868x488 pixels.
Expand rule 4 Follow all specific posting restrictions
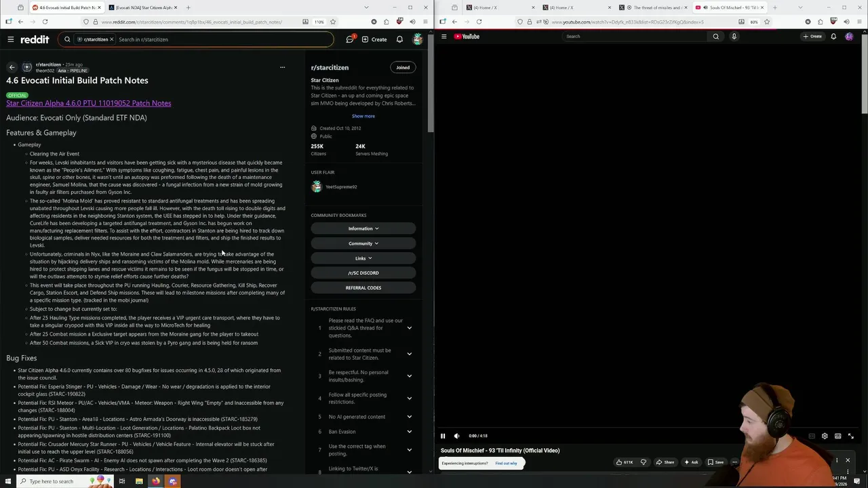pyautogui.click(x=409, y=399)
